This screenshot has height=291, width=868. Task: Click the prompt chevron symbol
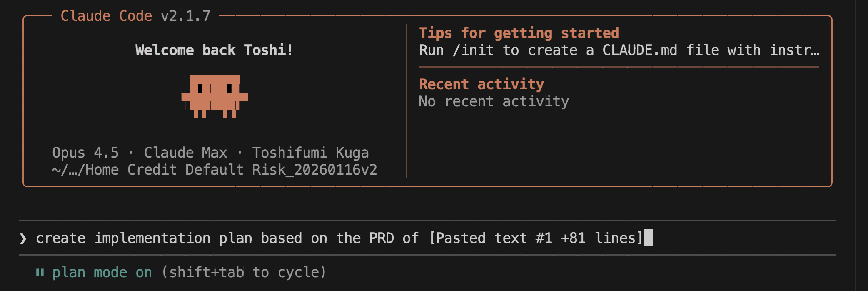23,238
